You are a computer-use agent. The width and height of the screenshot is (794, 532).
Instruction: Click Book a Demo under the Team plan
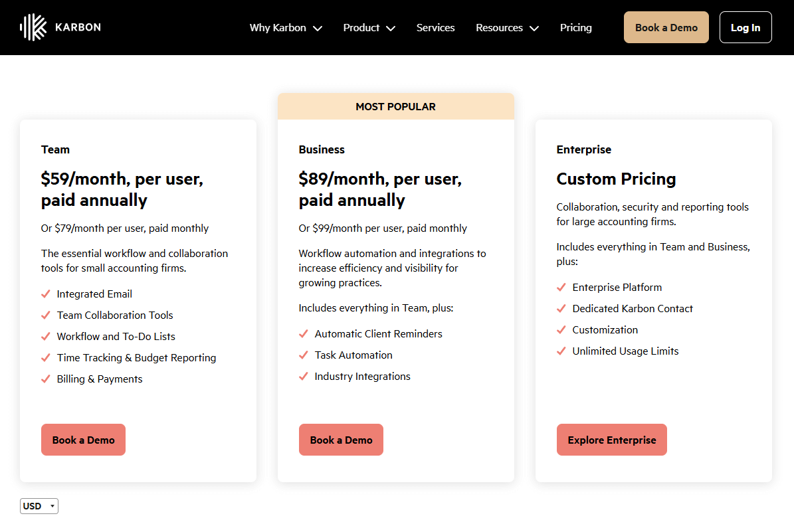[x=83, y=439]
